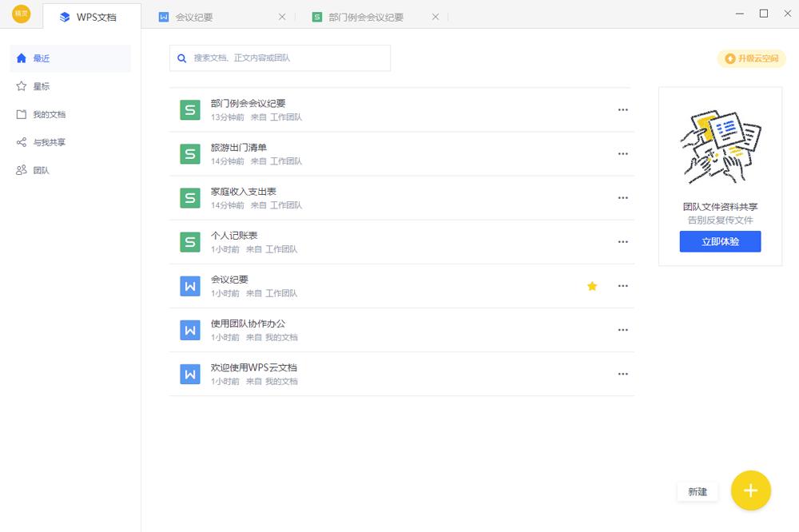Click the 我的文档 folder icon
This screenshot has height=532, width=799.
[22, 114]
